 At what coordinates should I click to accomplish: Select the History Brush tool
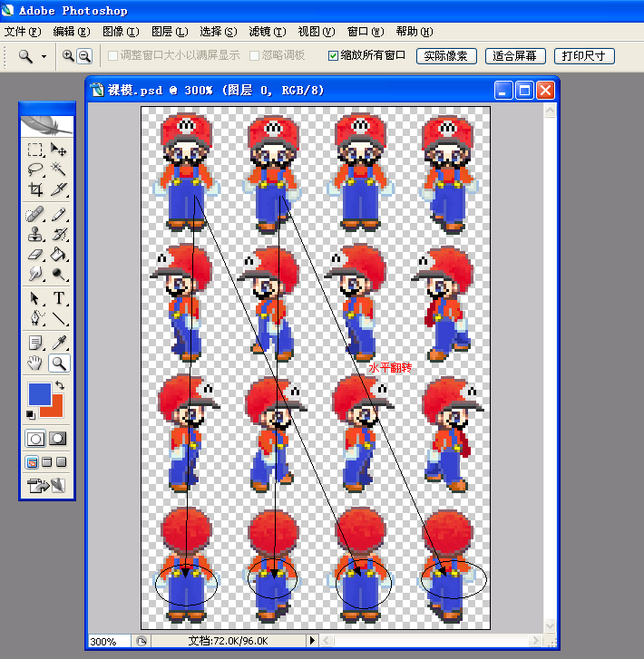click(58, 234)
